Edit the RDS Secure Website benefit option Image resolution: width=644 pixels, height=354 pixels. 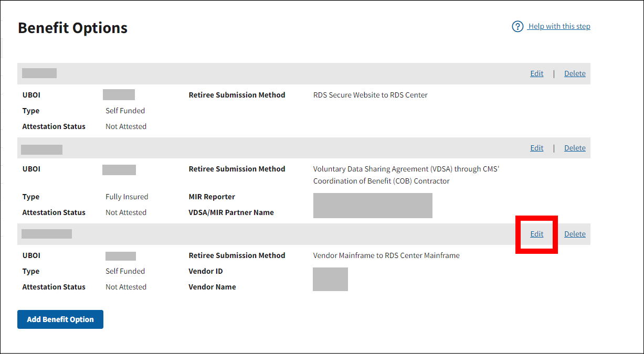coord(536,73)
